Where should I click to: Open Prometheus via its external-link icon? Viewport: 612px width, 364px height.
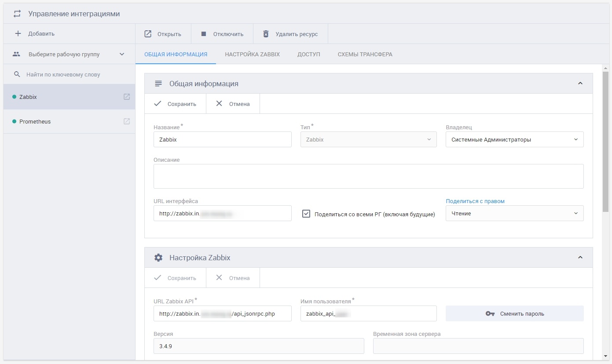click(x=127, y=121)
